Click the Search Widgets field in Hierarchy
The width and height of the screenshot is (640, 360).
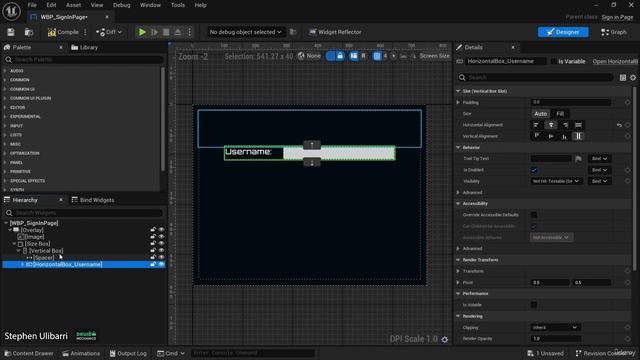84,213
